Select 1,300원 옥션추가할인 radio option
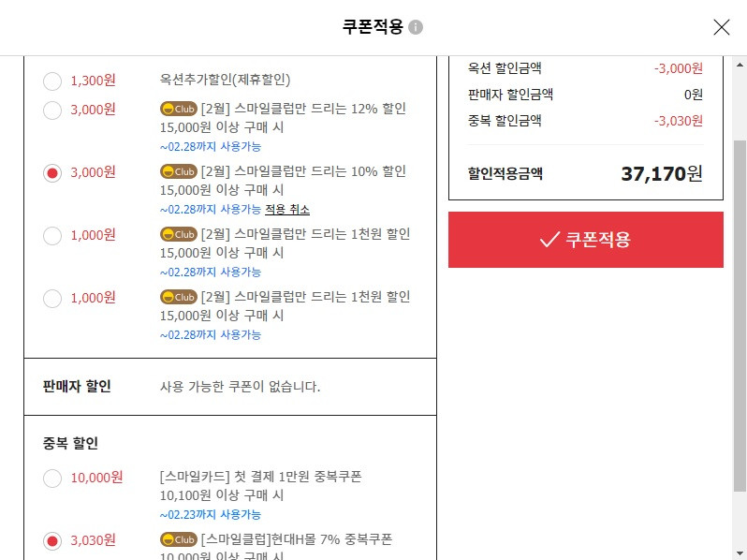Screen dimensions: 747x560 point(52,81)
